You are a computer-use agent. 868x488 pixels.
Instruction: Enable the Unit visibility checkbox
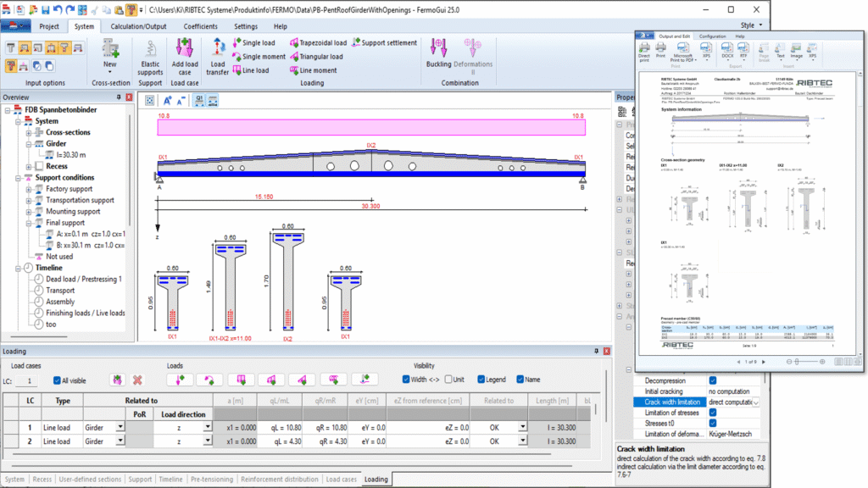[x=448, y=380]
